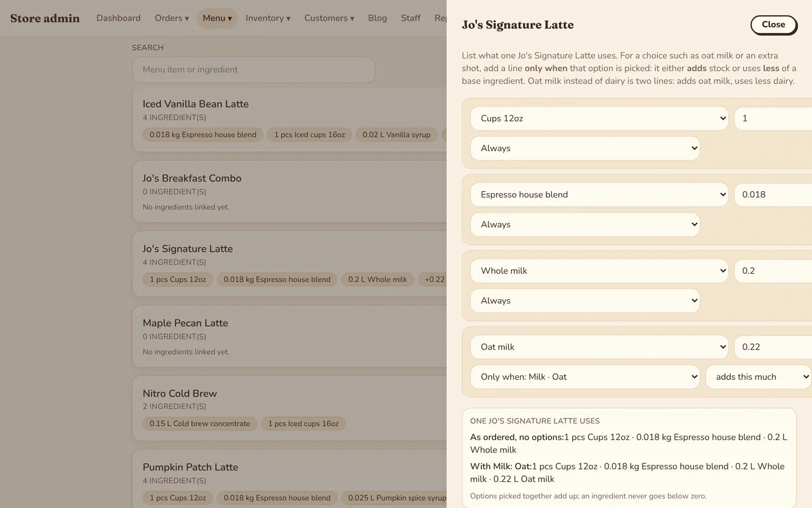Open the Maple Pecan Latte card

[x=289, y=336]
